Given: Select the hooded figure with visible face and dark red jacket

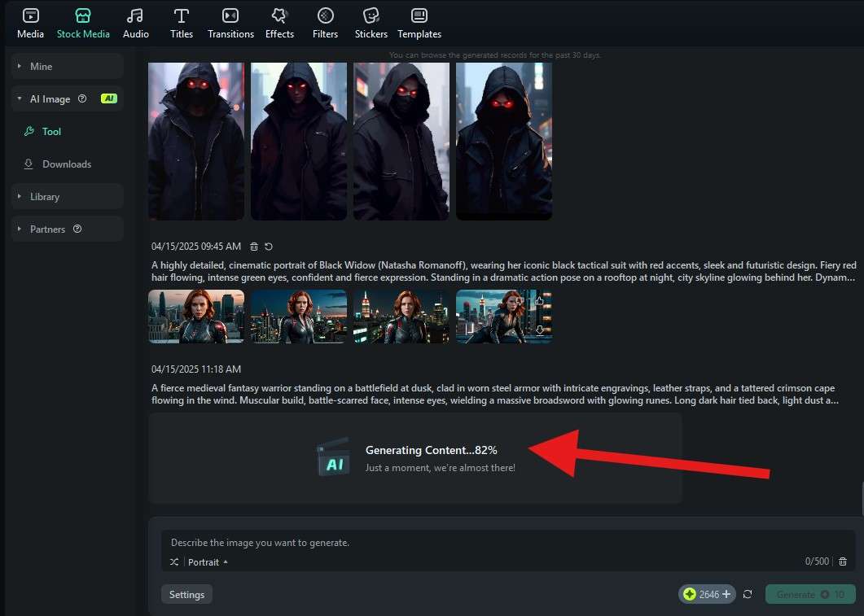Looking at the screenshot, I should [299, 141].
